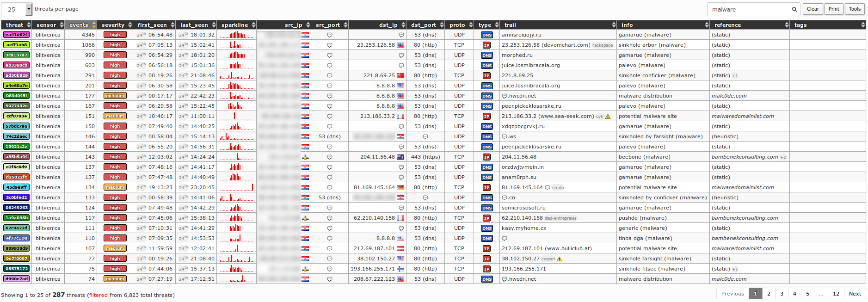
Task: Click the DNS type icon in amnsreiuojy.ru row
Action: tap(486, 35)
